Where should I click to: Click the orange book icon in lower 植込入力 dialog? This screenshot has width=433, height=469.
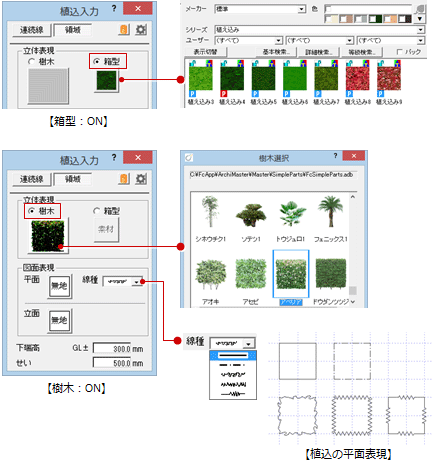coord(124,179)
